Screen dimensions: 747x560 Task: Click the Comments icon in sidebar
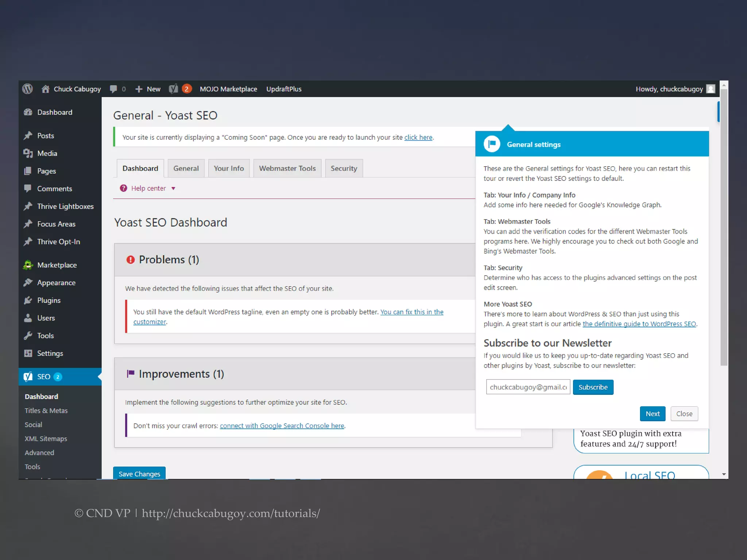28,188
